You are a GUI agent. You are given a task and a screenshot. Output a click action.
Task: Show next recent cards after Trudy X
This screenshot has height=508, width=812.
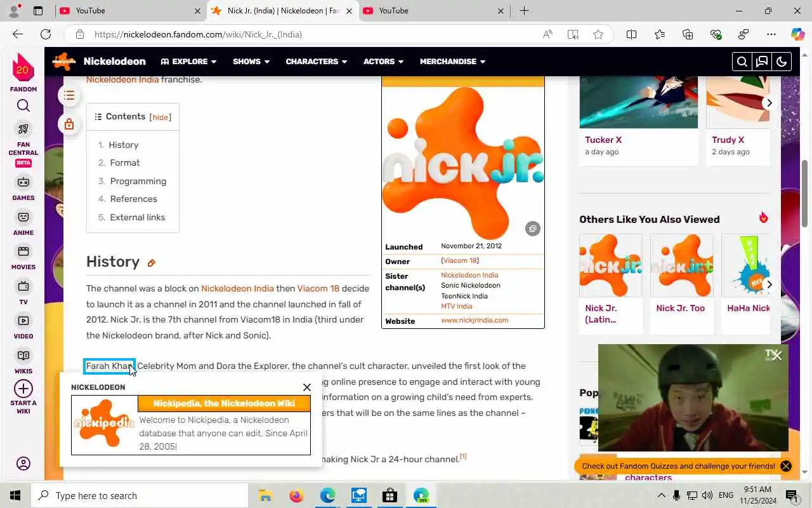coord(769,103)
